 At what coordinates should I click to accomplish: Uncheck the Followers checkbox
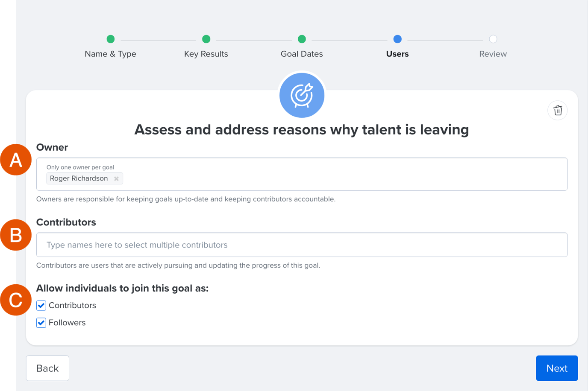tap(41, 323)
